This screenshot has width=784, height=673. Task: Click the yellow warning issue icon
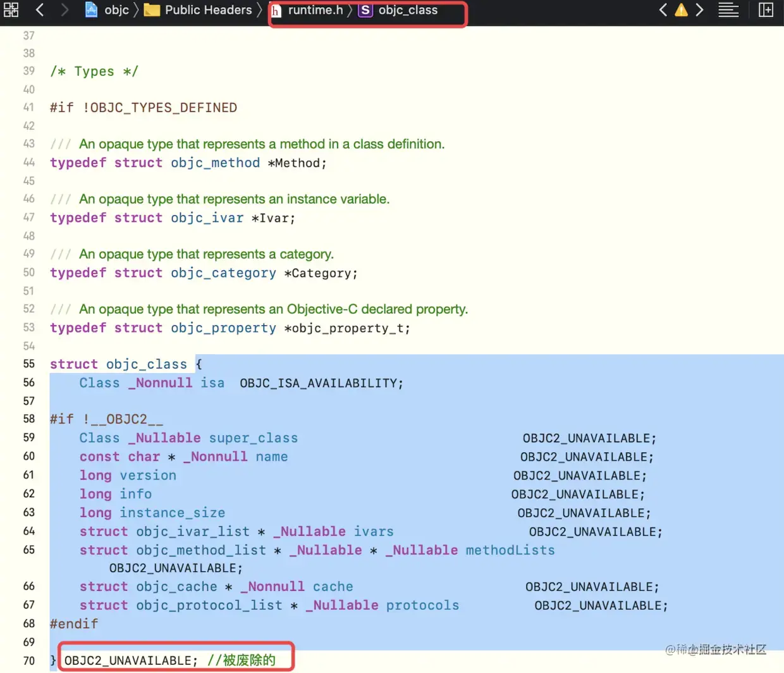click(x=681, y=9)
